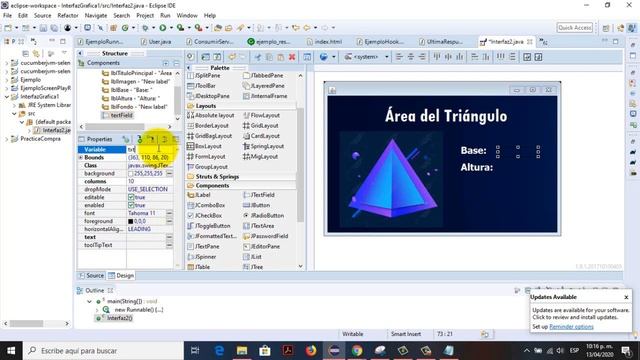Click the red Delete icon in designer toolbar

pos(292,57)
